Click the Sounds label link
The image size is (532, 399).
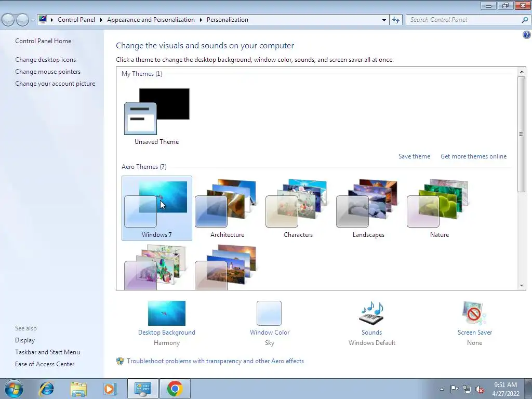[x=371, y=332]
